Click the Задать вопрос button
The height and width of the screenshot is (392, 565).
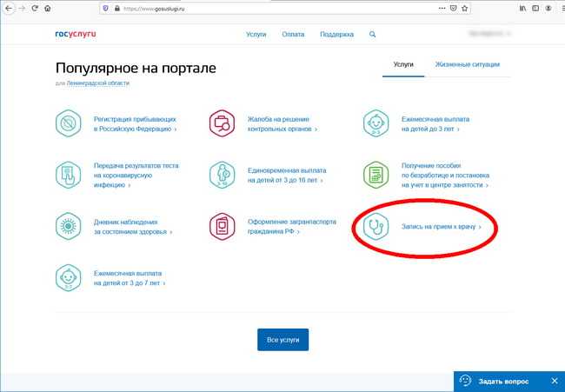point(503,382)
